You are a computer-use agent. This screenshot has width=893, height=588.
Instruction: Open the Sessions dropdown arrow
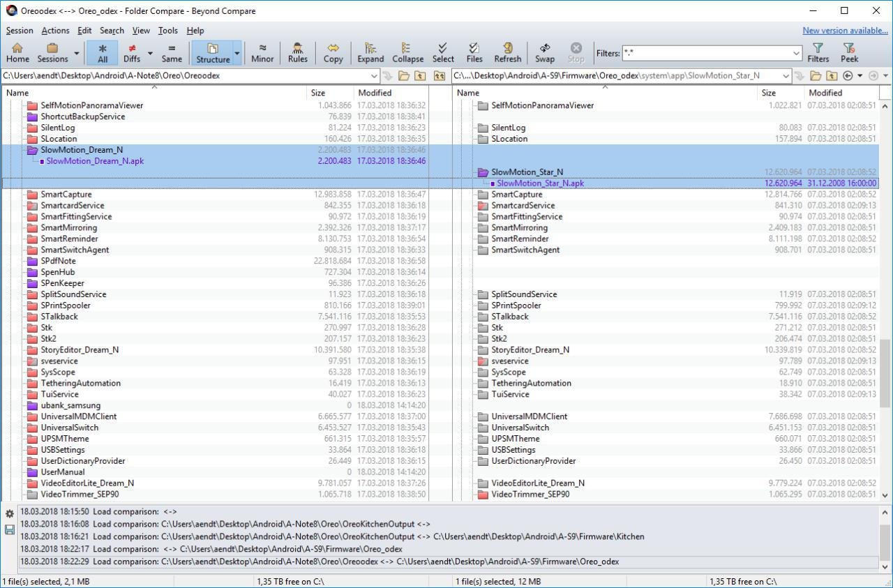(76, 53)
